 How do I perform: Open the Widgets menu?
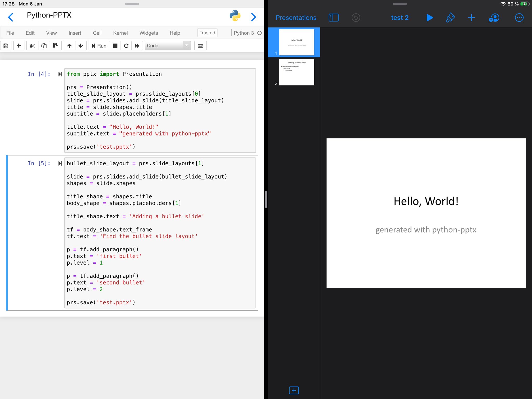pyautogui.click(x=149, y=33)
